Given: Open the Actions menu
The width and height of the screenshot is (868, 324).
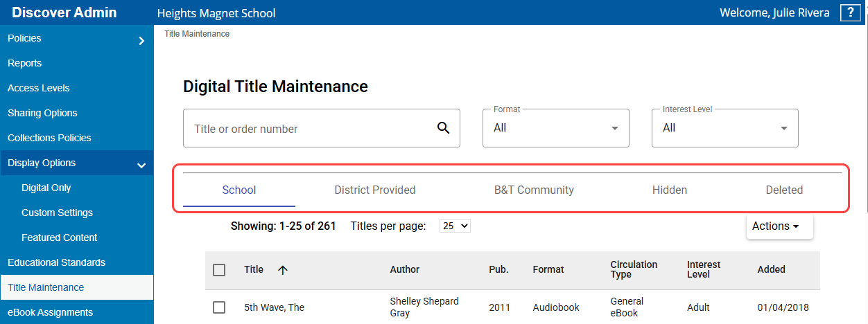Looking at the screenshot, I should 779,226.
